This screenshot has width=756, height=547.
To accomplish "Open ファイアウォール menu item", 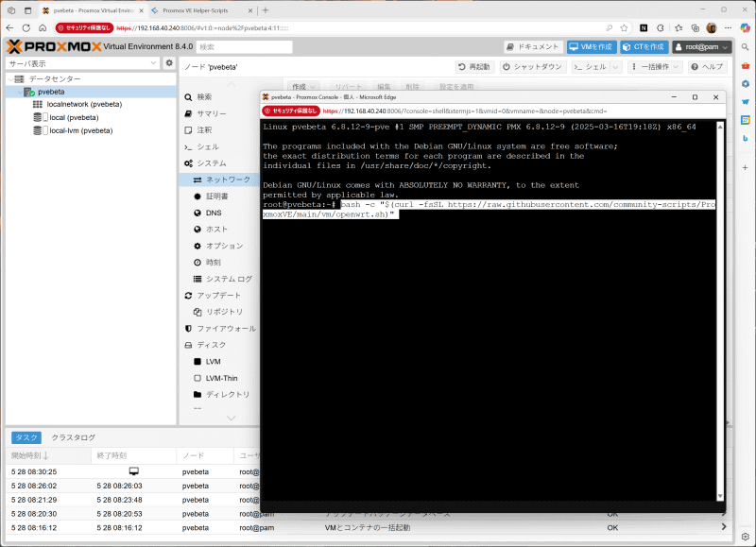I will pos(226,329).
